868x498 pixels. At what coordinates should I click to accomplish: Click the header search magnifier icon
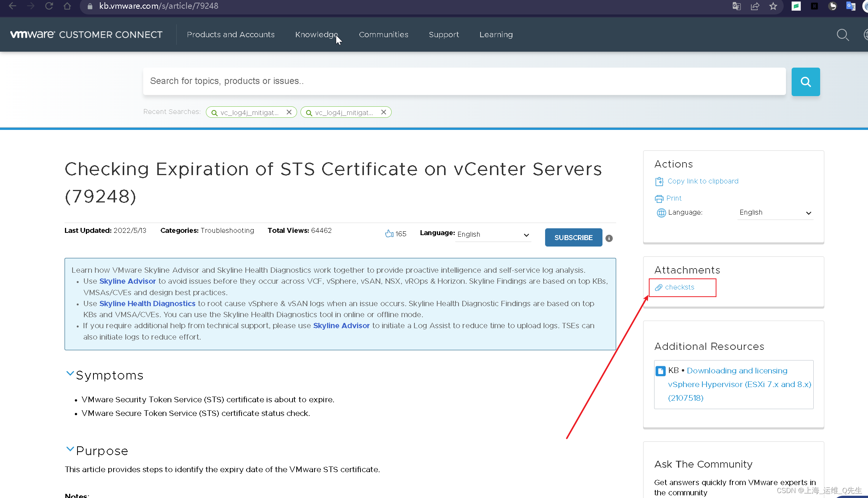843,35
